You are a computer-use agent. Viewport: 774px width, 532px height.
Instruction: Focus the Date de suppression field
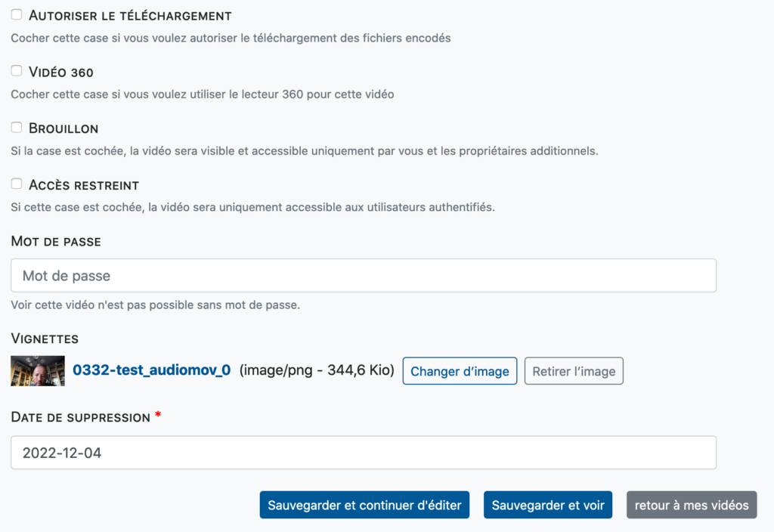click(x=364, y=453)
